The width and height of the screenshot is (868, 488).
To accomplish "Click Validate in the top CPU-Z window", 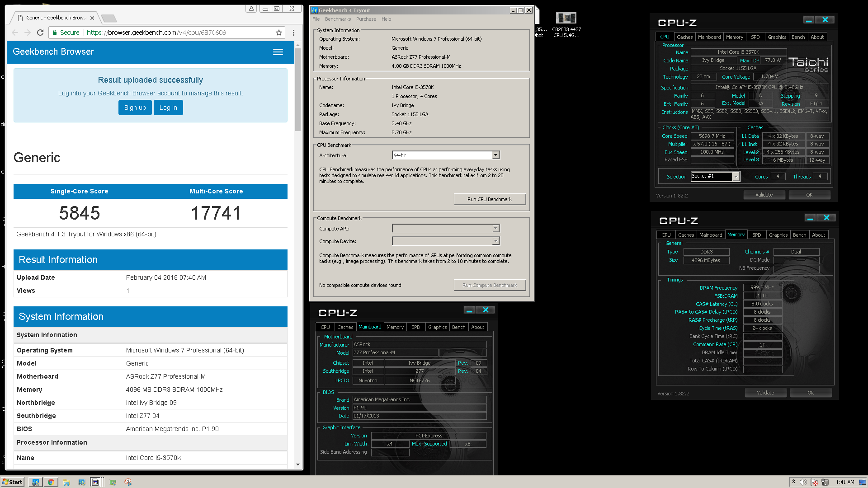I will pos(764,195).
